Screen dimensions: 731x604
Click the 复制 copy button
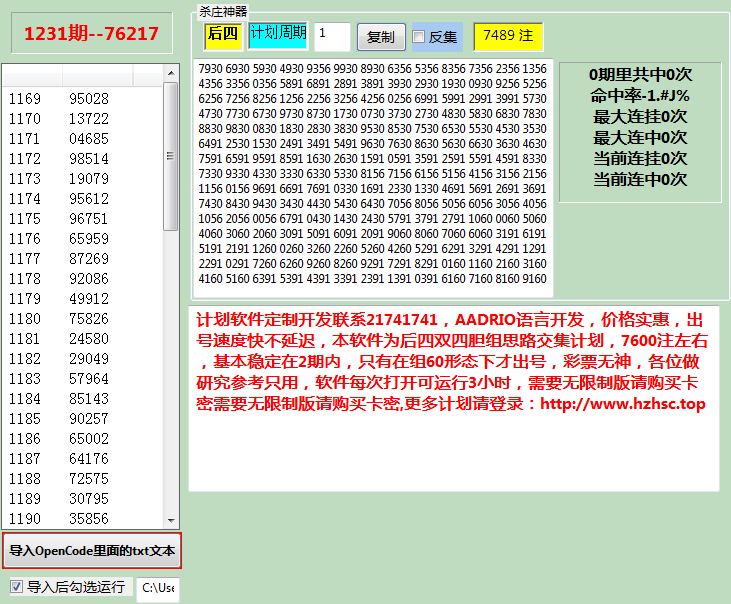point(381,37)
